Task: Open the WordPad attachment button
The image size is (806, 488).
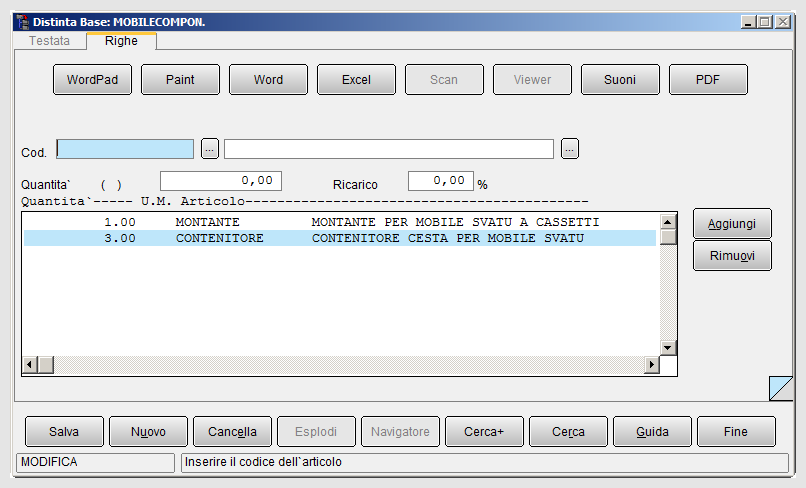Action: click(x=93, y=80)
